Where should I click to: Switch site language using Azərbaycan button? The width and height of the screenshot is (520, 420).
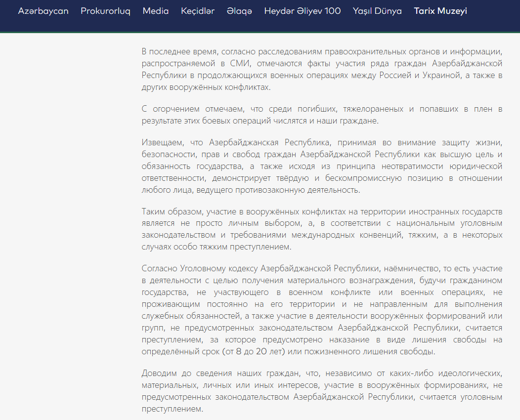tap(43, 11)
